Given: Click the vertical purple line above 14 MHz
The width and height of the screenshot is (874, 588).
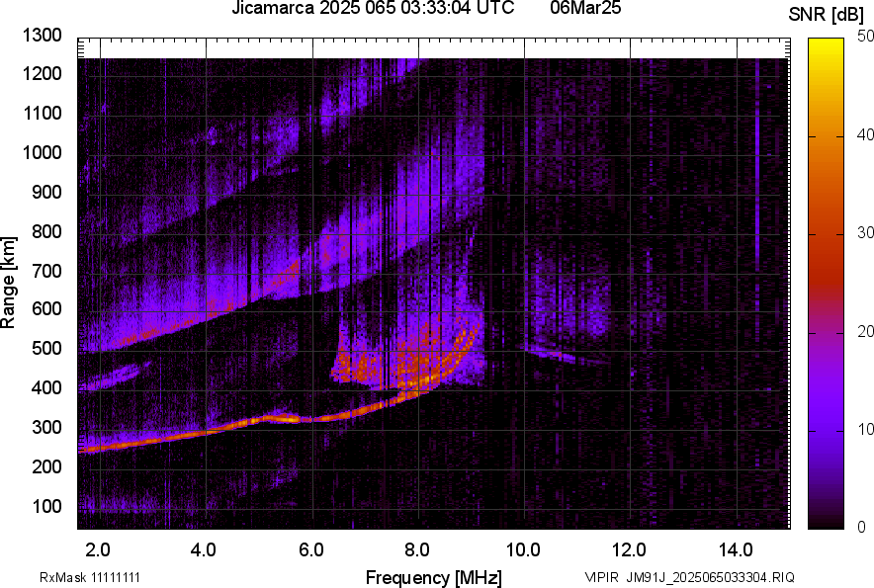Looking at the screenshot, I should (757, 168).
